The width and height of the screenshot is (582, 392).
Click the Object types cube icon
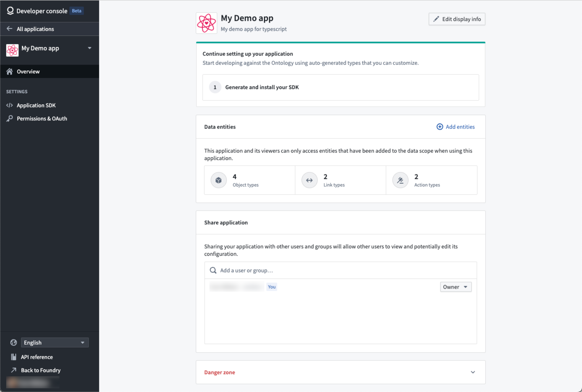click(x=219, y=180)
